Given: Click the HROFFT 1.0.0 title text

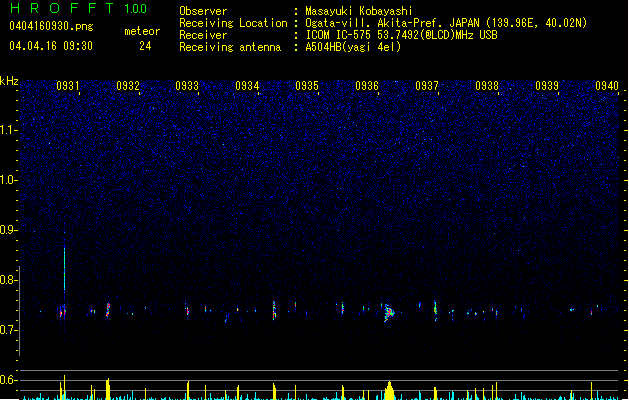Looking at the screenshot, I should click(79, 8).
